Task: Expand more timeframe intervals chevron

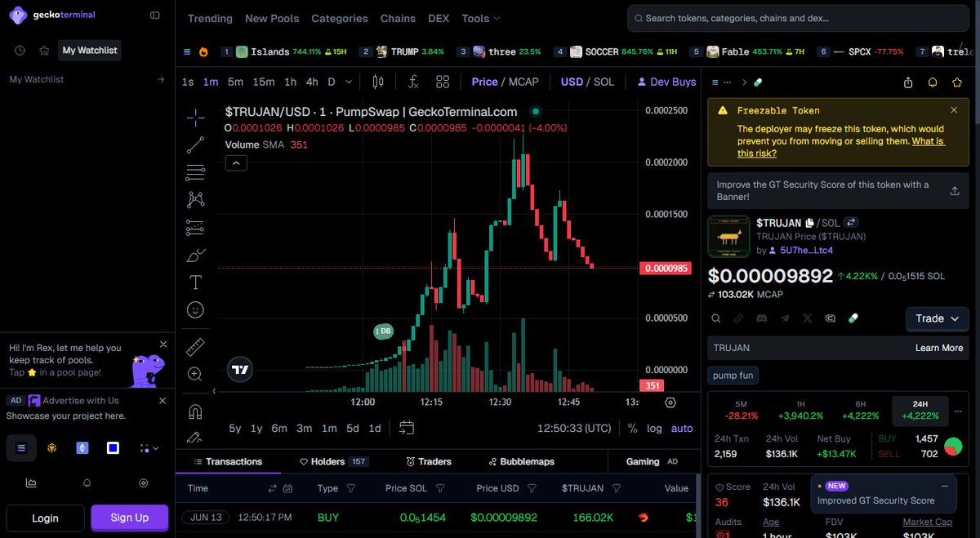Action: tap(350, 82)
